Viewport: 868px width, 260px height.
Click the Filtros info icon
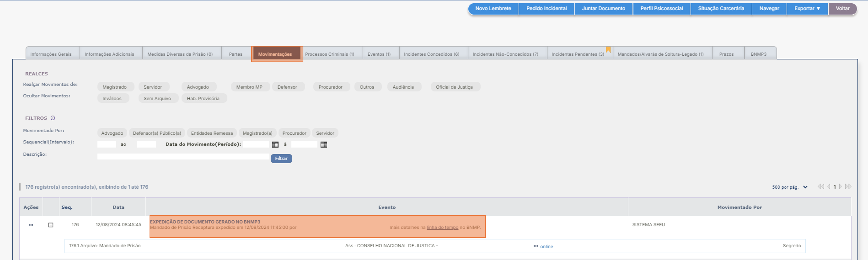(x=52, y=118)
